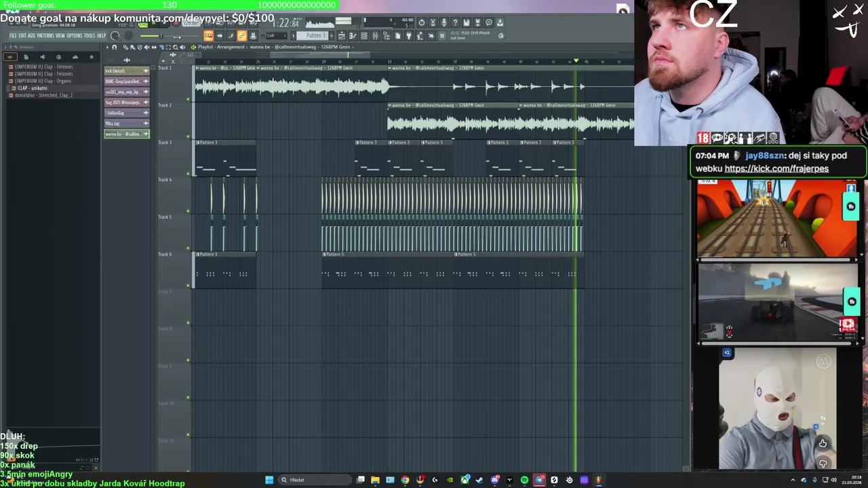
Task: Click the question mark help icon
Action: (x=455, y=22)
